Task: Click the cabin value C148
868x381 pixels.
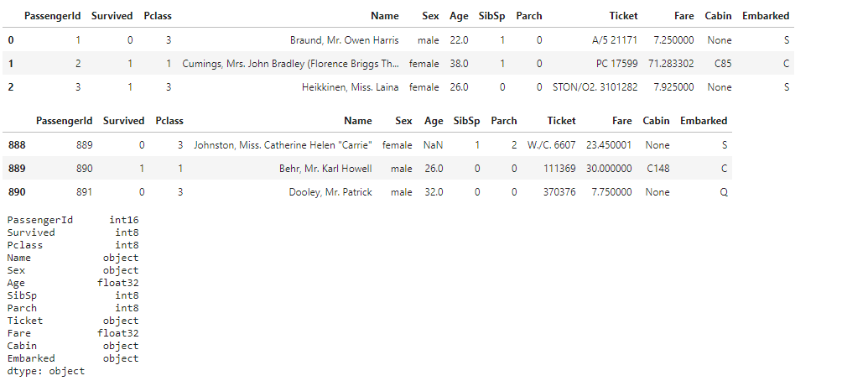Action: click(657, 169)
